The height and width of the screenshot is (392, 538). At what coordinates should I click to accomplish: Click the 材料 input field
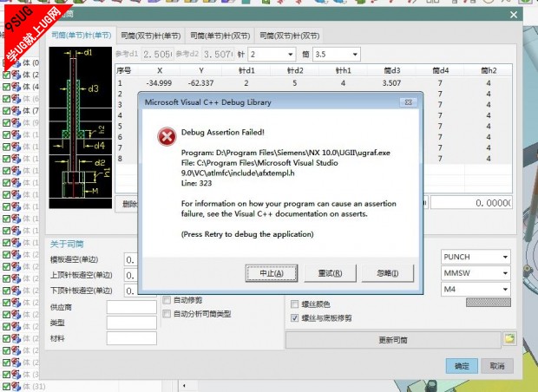[x=131, y=338]
